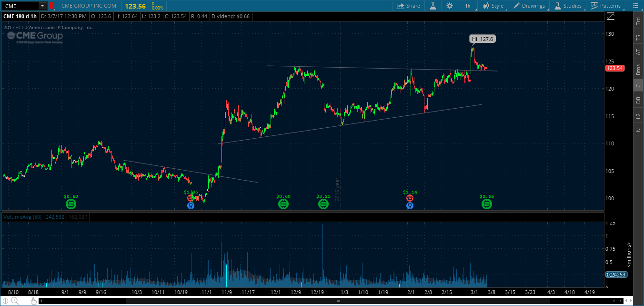The height and width of the screenshot is (306, 644).
Task: Open the Style menu
Action: point(493,6)
